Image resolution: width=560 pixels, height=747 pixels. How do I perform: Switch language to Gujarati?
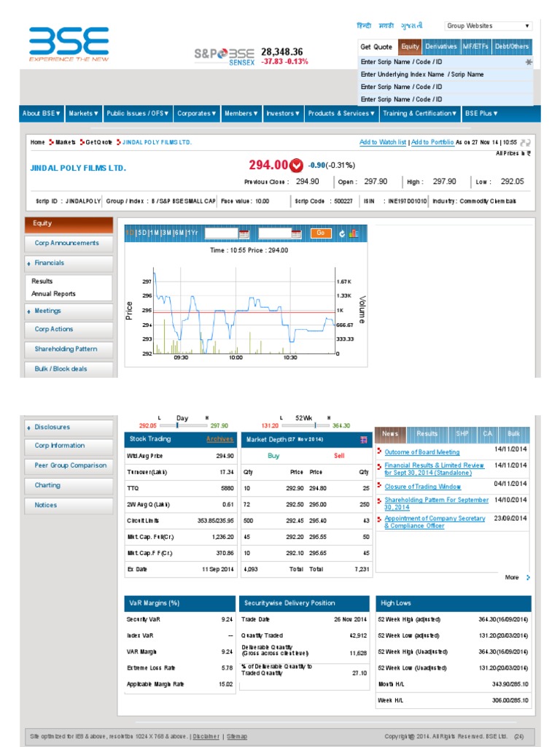(412, 26)
